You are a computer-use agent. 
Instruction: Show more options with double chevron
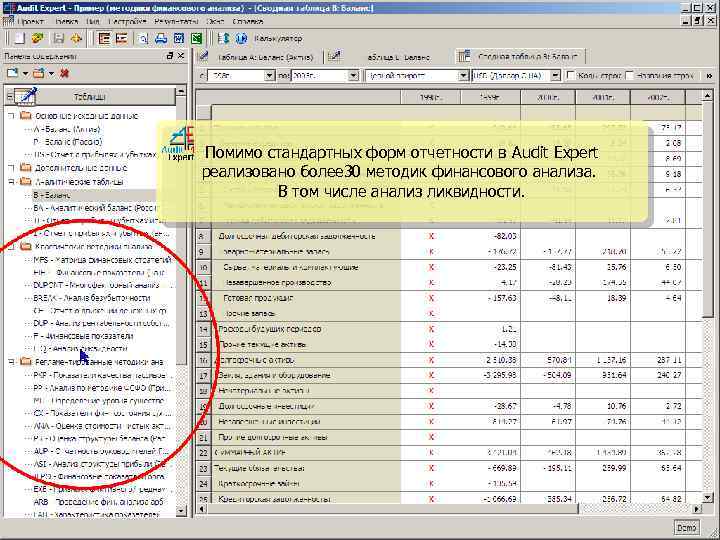(709, 75)
